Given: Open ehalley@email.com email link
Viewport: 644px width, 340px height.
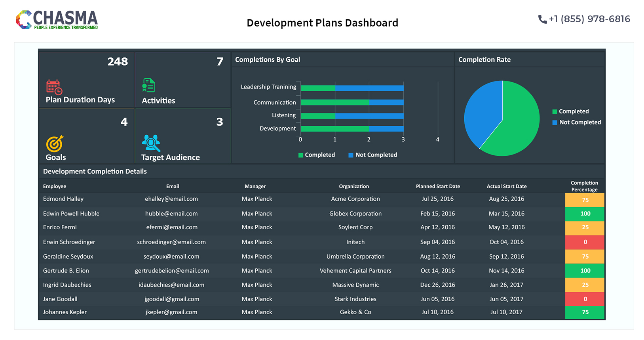Looking at the screenshot, I should point(171,199).
